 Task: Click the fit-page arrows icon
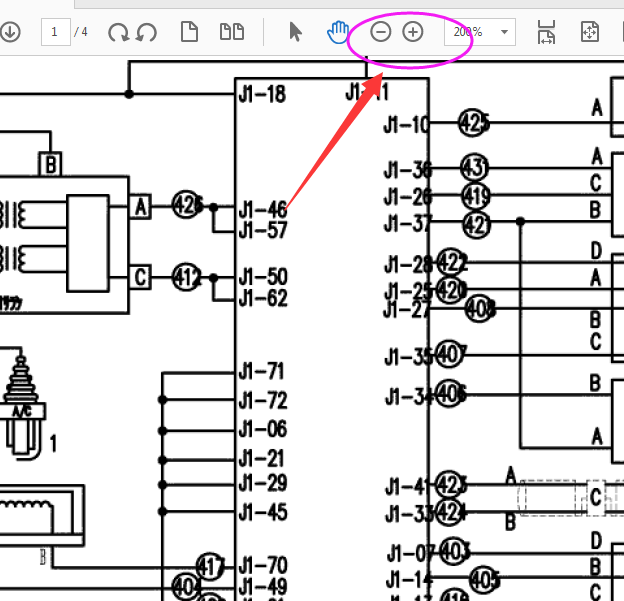point(590,32)
